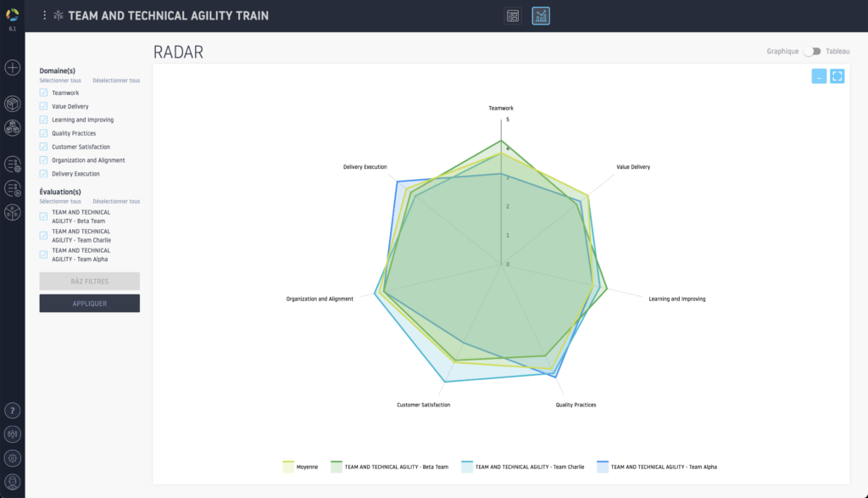Switch to the chart analytics view icon
The width and height of the screenshot is (868, 498).
(x=541, y=15)
